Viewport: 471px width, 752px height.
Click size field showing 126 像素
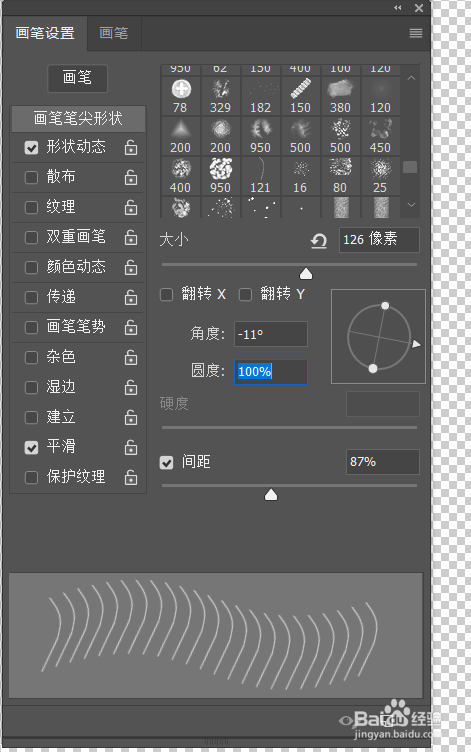379,240
